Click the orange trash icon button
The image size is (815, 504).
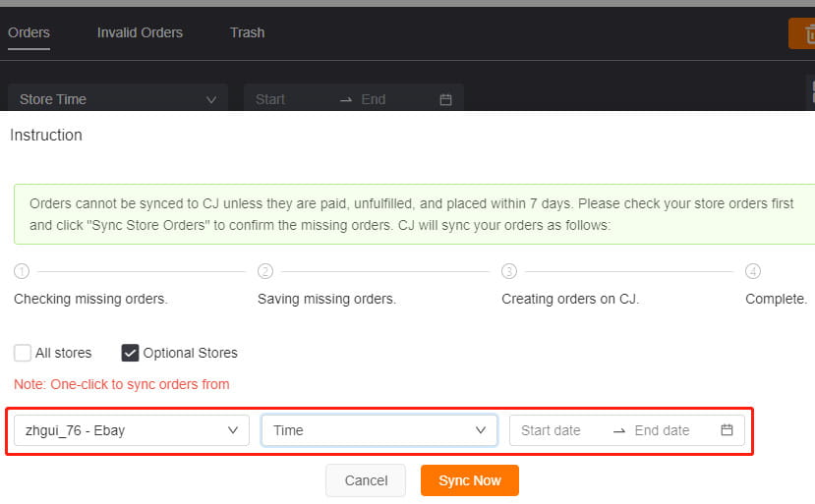click(803, 34)
